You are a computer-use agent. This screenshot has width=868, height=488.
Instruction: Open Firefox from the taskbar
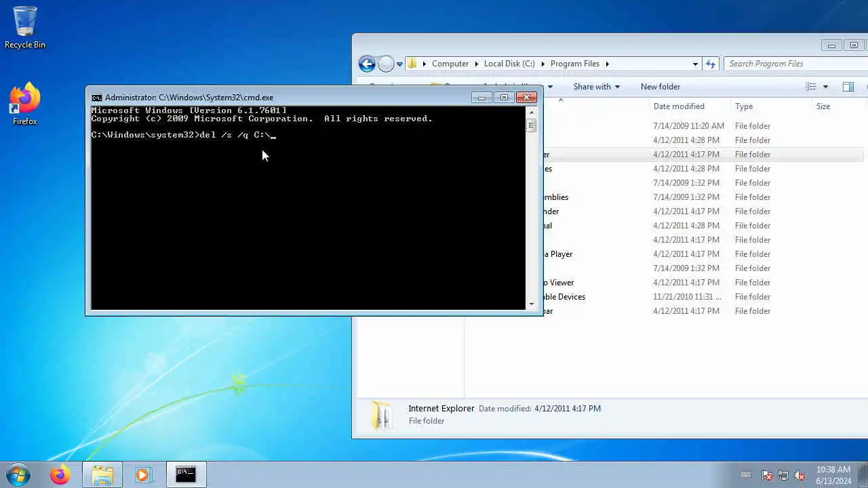coord(60,475)
